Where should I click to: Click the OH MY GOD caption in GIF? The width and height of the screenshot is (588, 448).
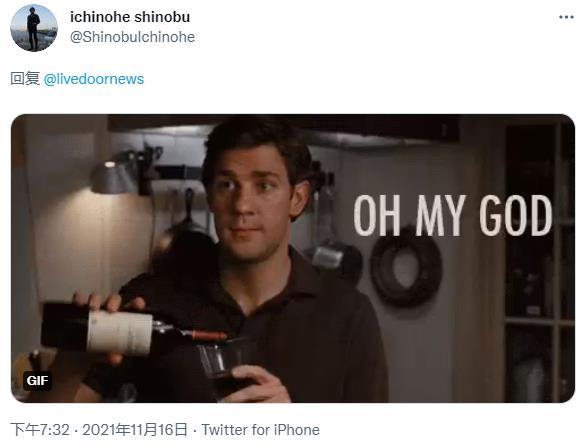coord(453,216)
